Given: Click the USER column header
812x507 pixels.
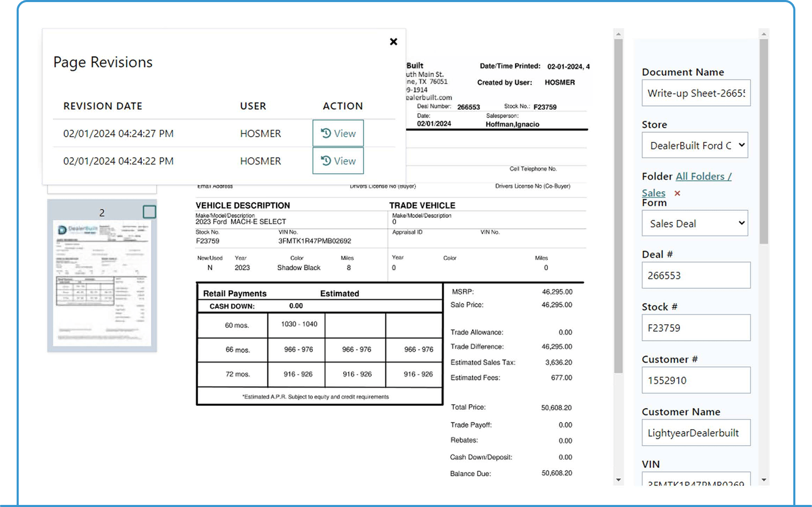Looking at the screenshot, I should [253, 106].
